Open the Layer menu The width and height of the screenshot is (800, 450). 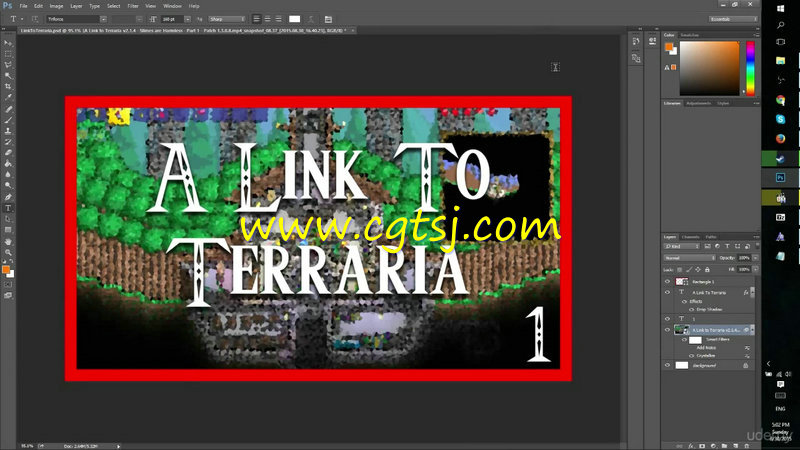[76, 6]
